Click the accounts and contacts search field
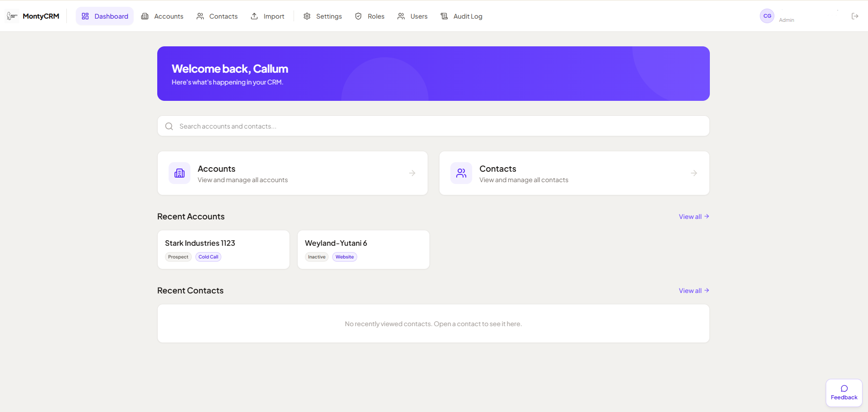Image resolution: width=868 pixels, height=412 pixels. (432, 126)
